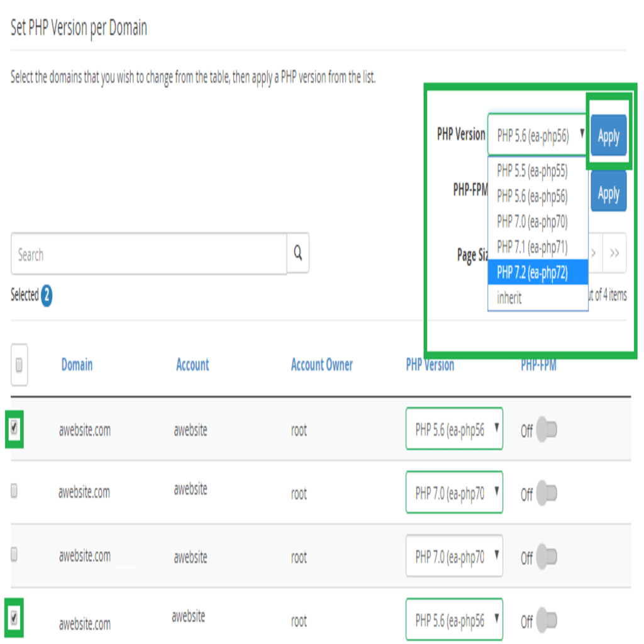Click the Selected count badge
This screenshot has width=644, height=644.
47,295
